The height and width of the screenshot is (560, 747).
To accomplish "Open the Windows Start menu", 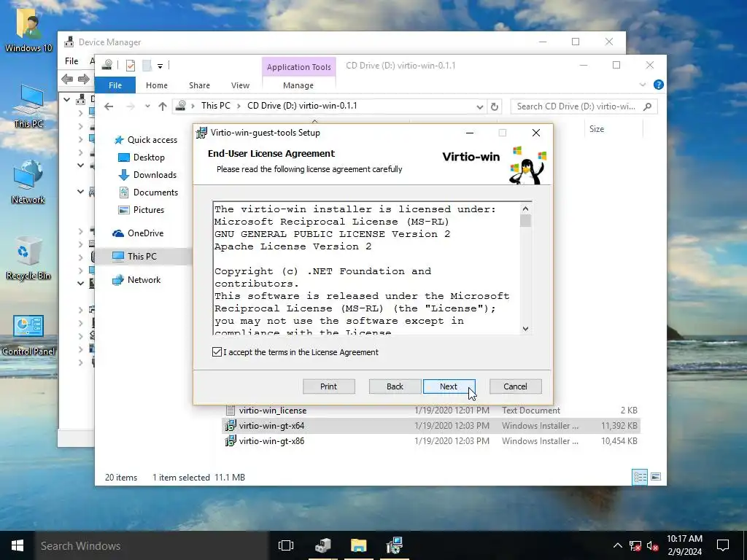I will [18, 545].
